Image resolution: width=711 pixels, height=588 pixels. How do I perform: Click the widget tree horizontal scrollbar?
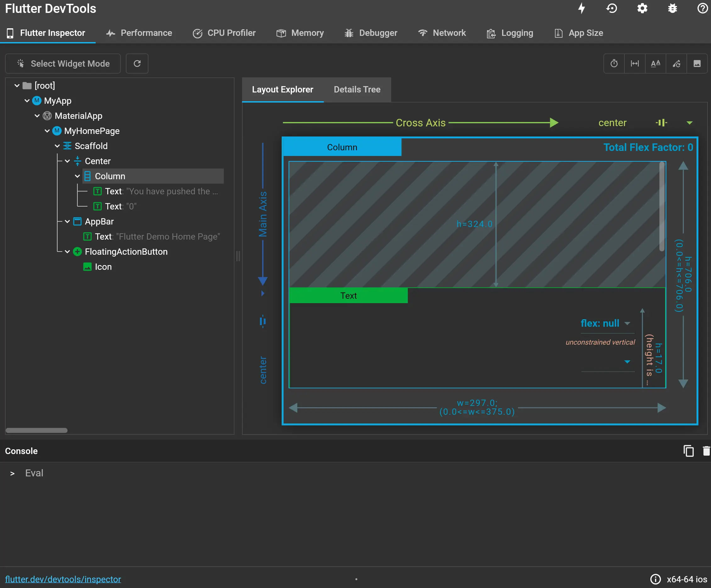[x=36, y=430]
